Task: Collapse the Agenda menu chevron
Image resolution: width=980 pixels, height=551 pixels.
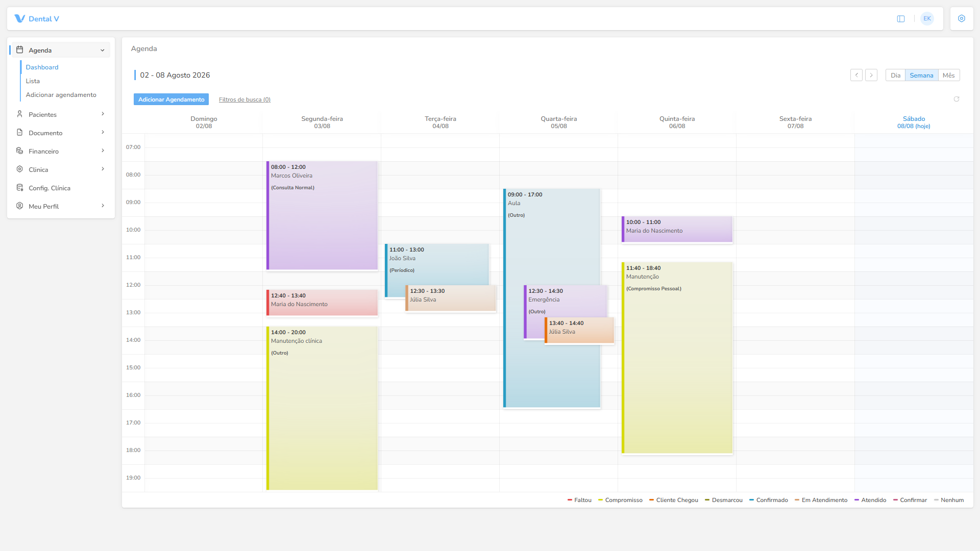Action: click(103, 51)
